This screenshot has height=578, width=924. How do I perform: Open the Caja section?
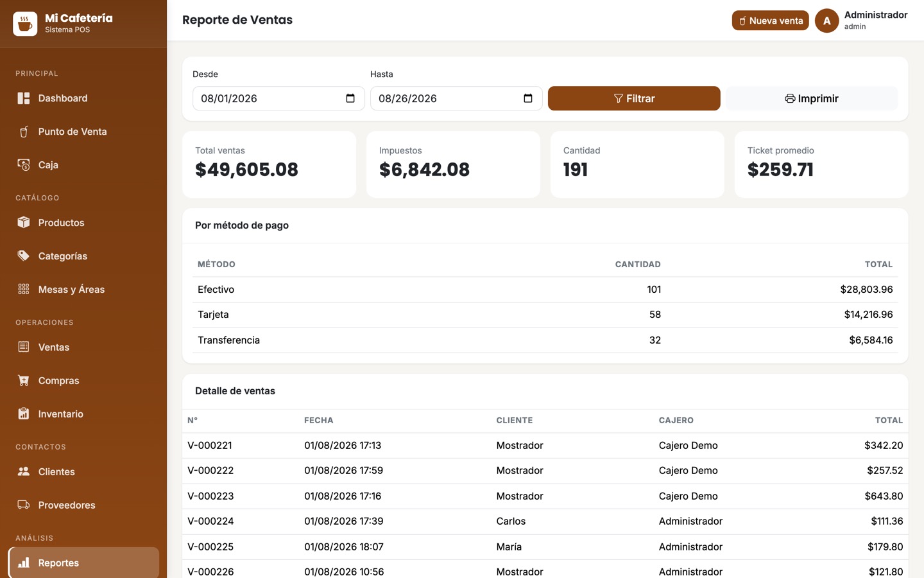tap(83, 165)
